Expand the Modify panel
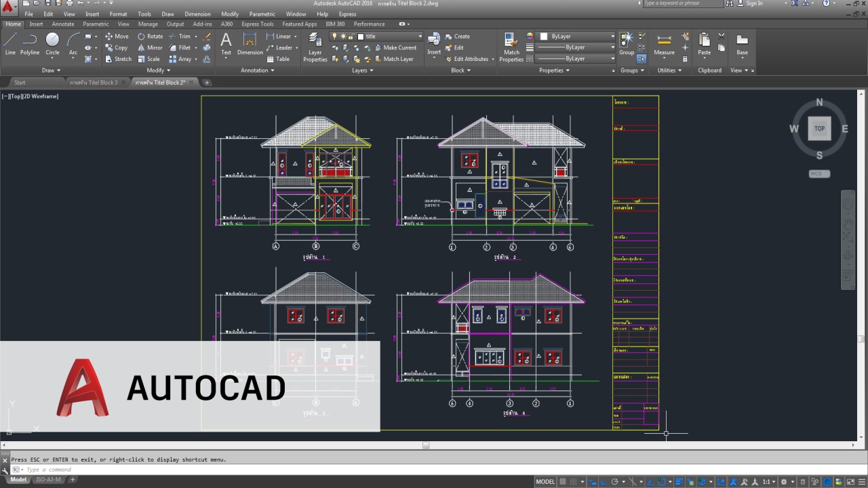This screenshot has width=868, height=488. click(x=159, y=70)
